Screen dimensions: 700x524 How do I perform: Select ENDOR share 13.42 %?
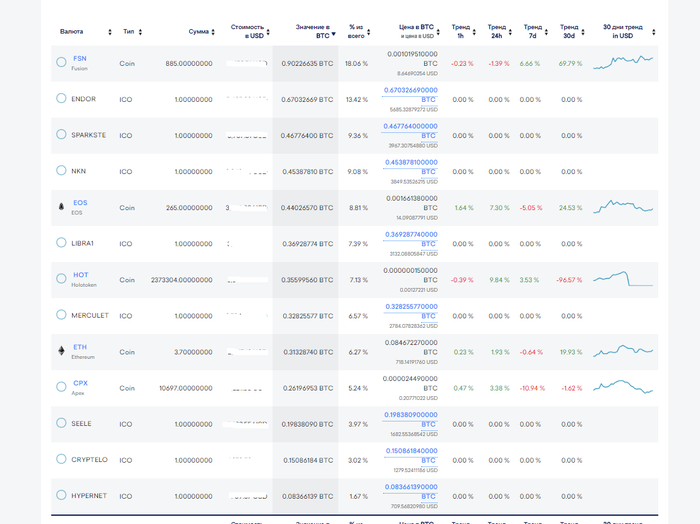pos(357,100)
